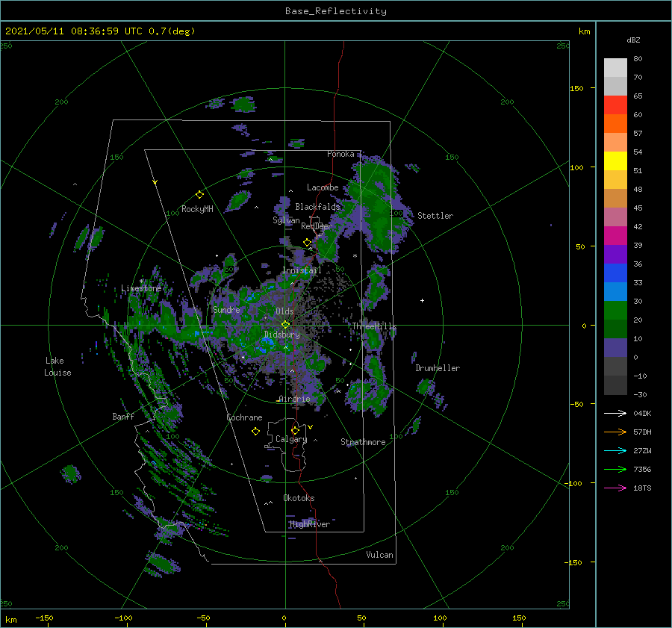Select the yellow diamond marker above Calgary label

pyautogui.click(x=295, y=430)
